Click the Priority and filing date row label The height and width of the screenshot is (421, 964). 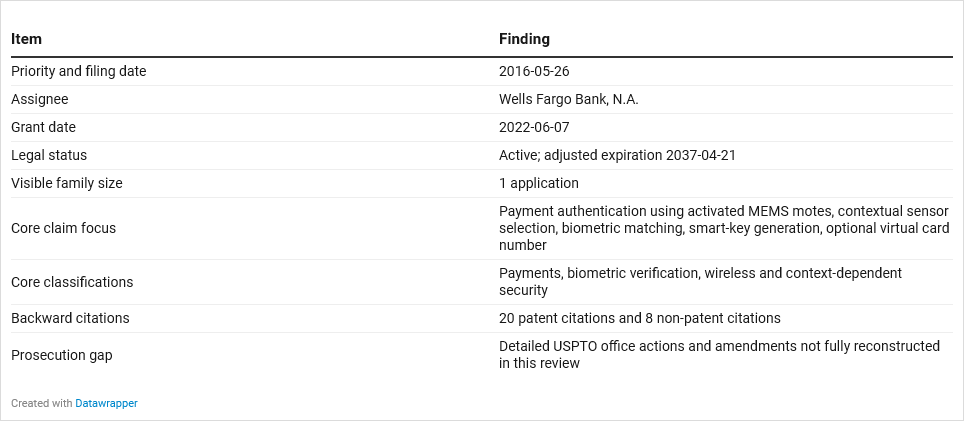coord(79,71)
